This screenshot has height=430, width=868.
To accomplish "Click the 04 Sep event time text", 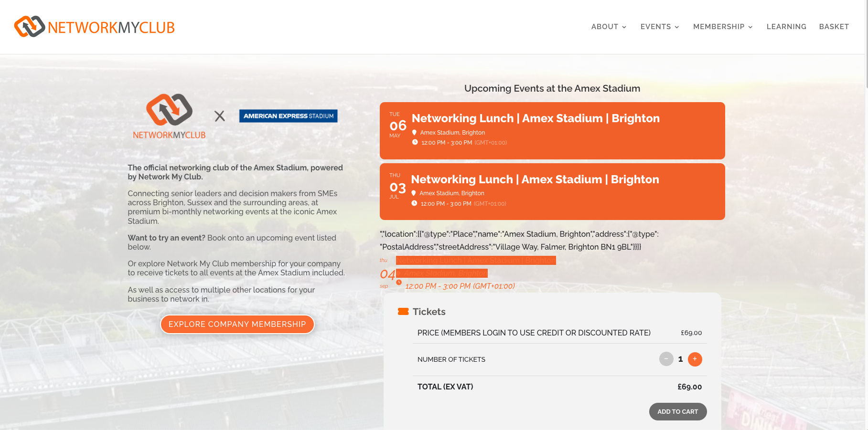I will pyautogui.click(x=460, y=286).
